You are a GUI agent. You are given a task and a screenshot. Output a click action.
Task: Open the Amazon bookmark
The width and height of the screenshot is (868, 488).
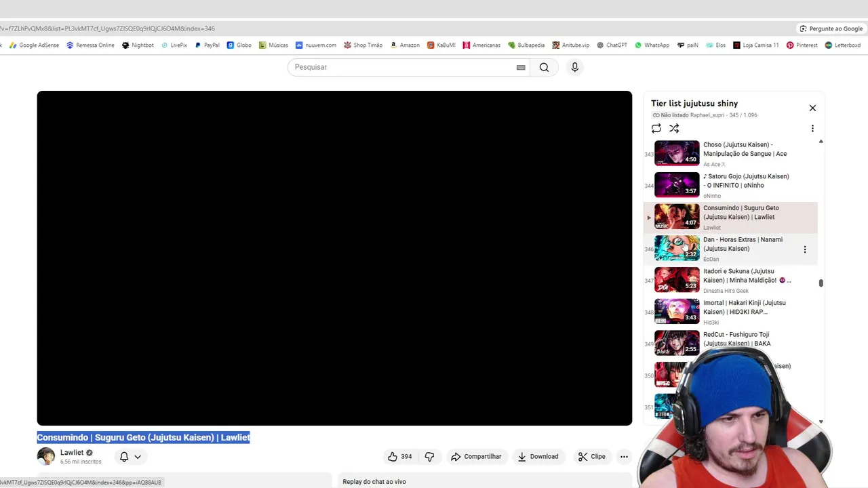point(405,45)
